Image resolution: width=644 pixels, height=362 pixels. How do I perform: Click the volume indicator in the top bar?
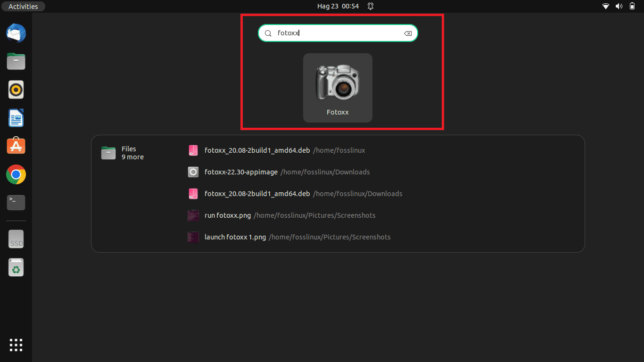point(619,6)
